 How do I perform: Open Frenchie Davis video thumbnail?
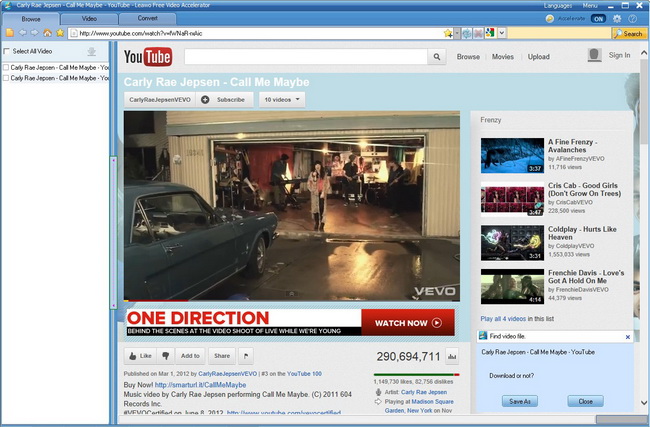(x=512, y=286)
